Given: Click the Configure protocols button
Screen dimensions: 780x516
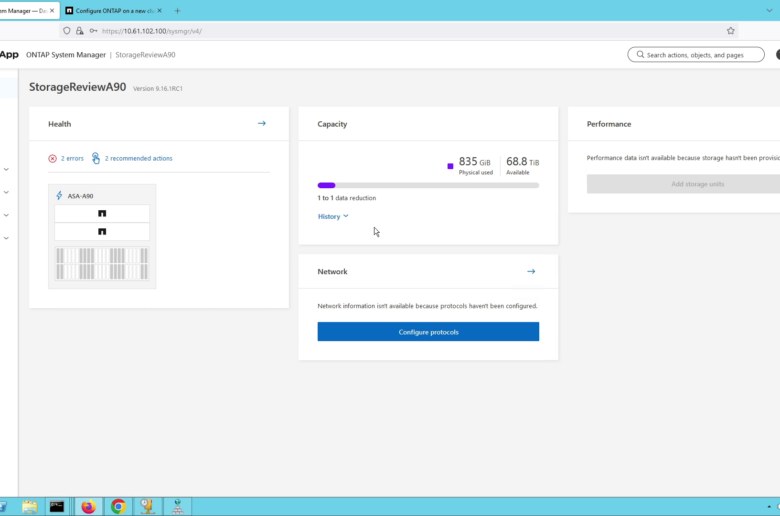Looking at the screenshot, I should [x=428, y=332].
